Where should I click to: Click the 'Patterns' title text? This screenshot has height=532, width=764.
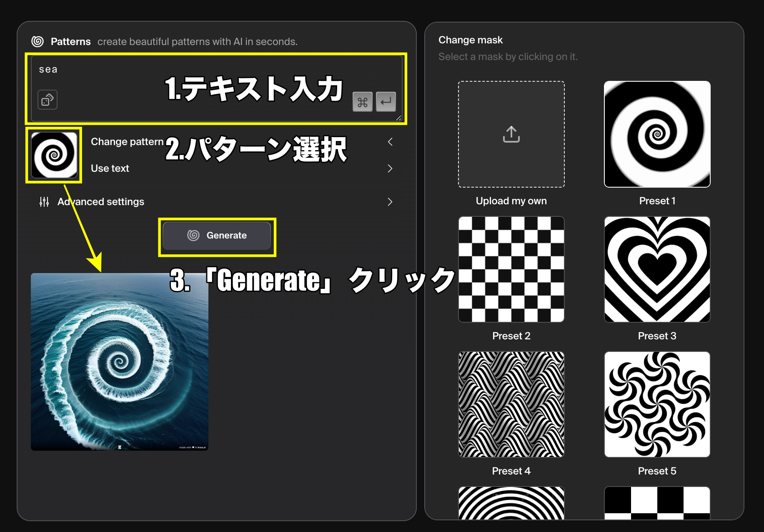[x=71, y=42]
